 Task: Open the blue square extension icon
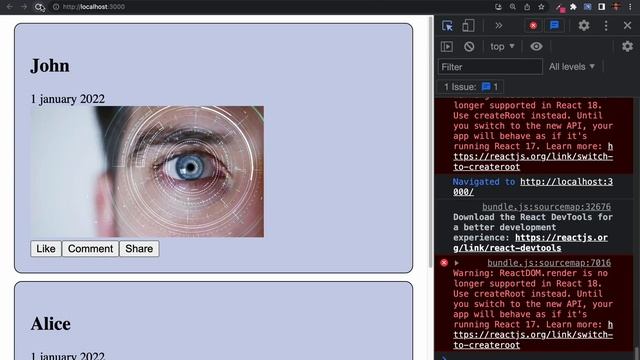point(587,7)
